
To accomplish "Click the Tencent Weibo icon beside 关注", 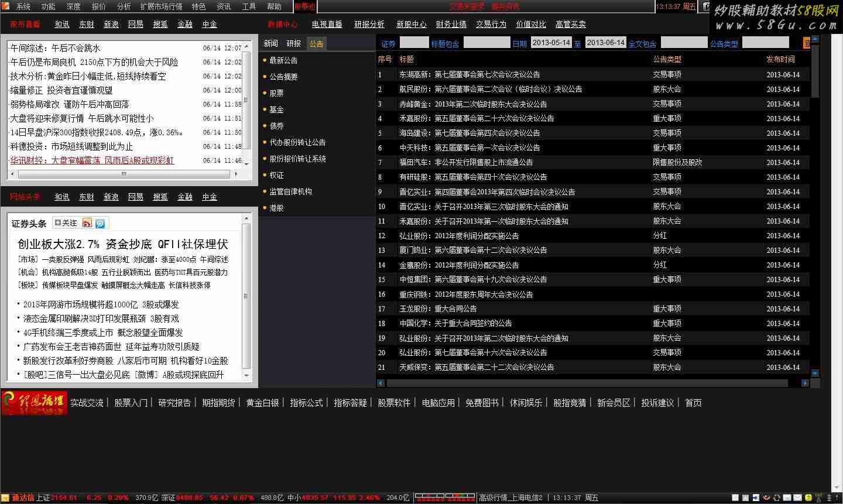I will click(100, 223).
